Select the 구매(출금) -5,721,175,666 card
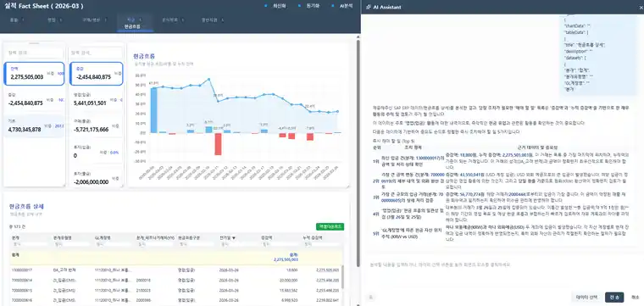This screenshot has width=644, height=306. click(x=96, y=126)
